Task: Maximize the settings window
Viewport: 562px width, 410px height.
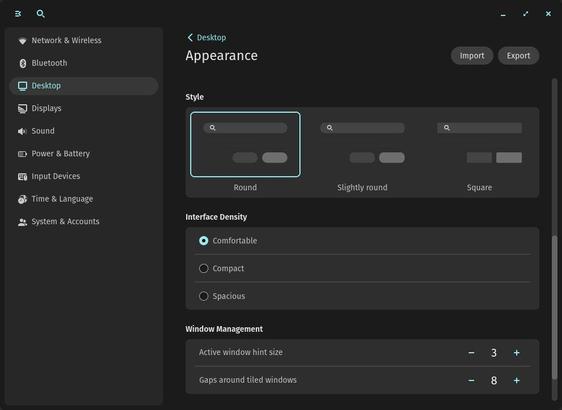Action: click(x=525, y=14)
